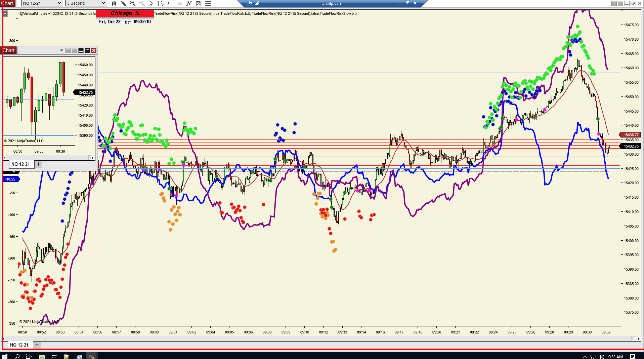Click the signal bars icon in xscalp.com bar
The width and height of the screenshot is (644, 359).
257,3
